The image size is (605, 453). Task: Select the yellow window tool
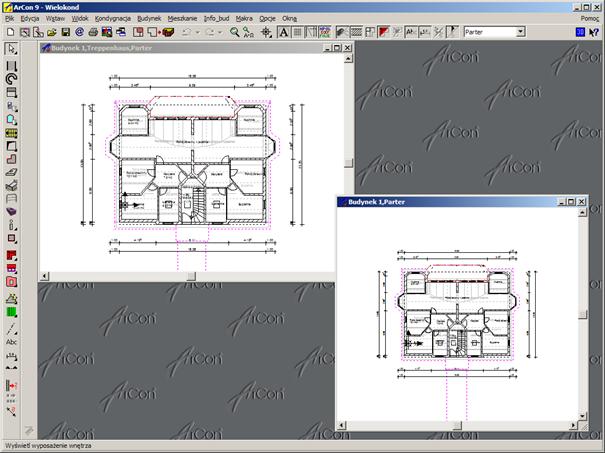coord(12,133)
